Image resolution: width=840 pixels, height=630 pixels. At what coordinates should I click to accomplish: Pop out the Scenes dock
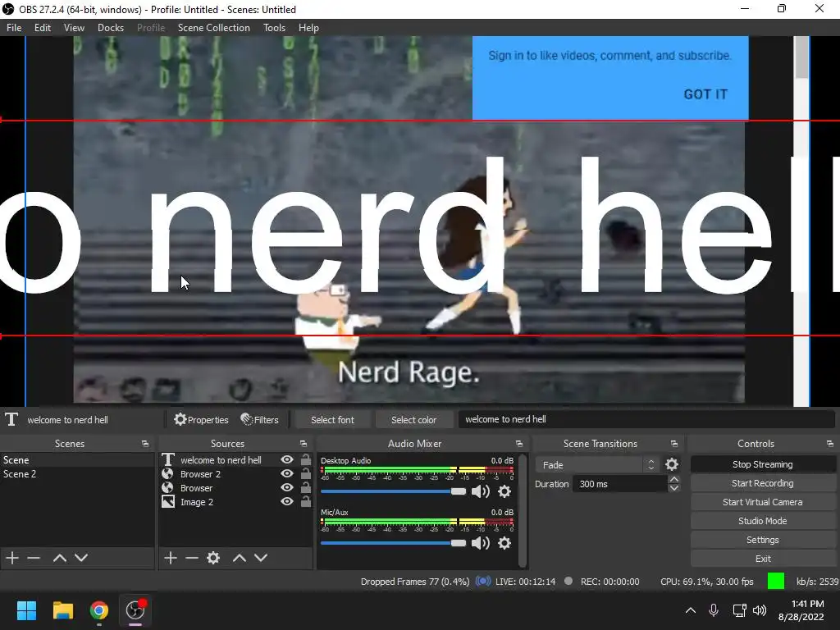(x=145, y=444)
